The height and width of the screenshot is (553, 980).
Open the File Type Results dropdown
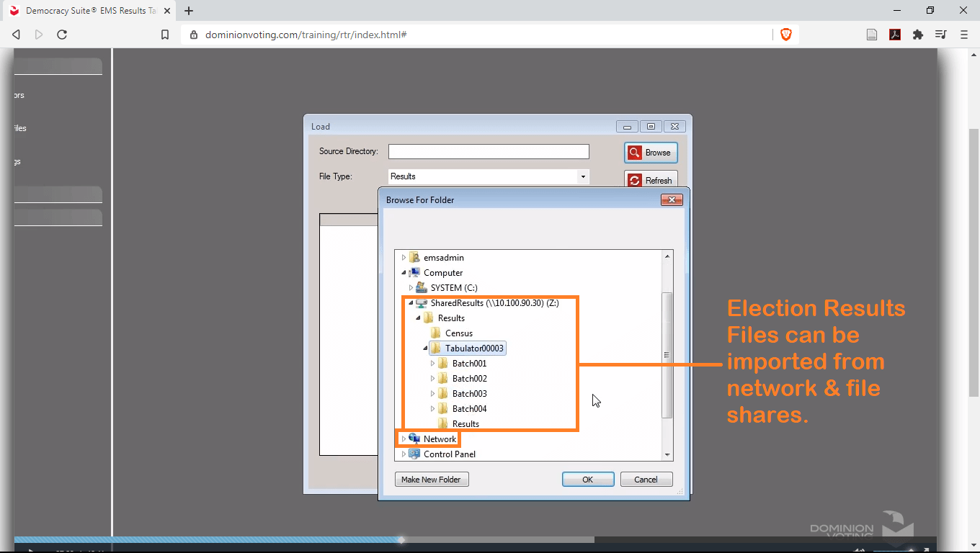(x=582, y=176)
